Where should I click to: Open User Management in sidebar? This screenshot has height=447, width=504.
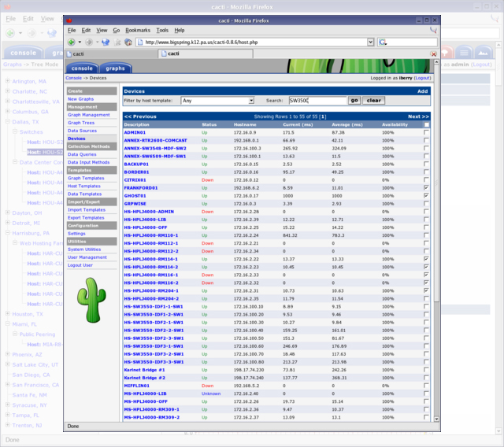(87, 257)
